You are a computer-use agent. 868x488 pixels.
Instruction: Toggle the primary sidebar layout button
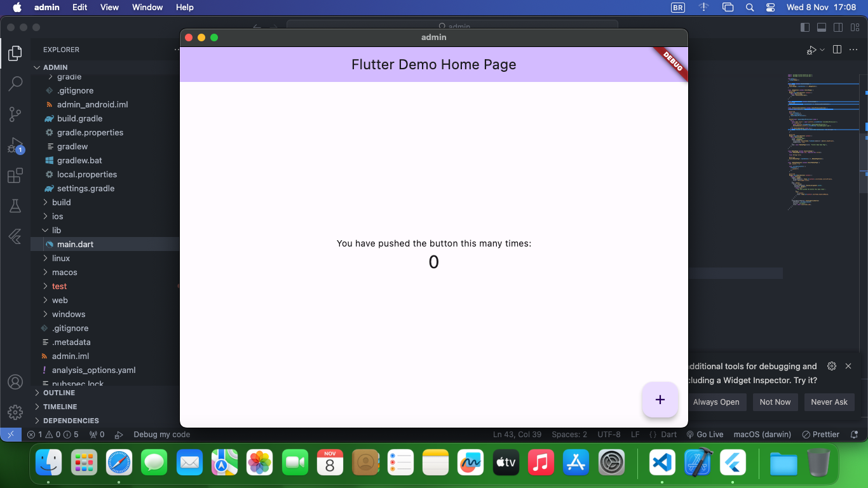tap(805, 27)
